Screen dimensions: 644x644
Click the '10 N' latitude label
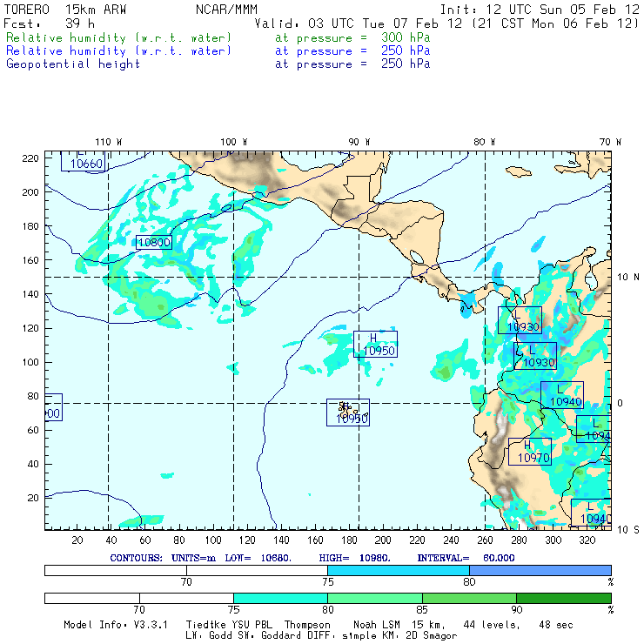(x=628, y=278)
